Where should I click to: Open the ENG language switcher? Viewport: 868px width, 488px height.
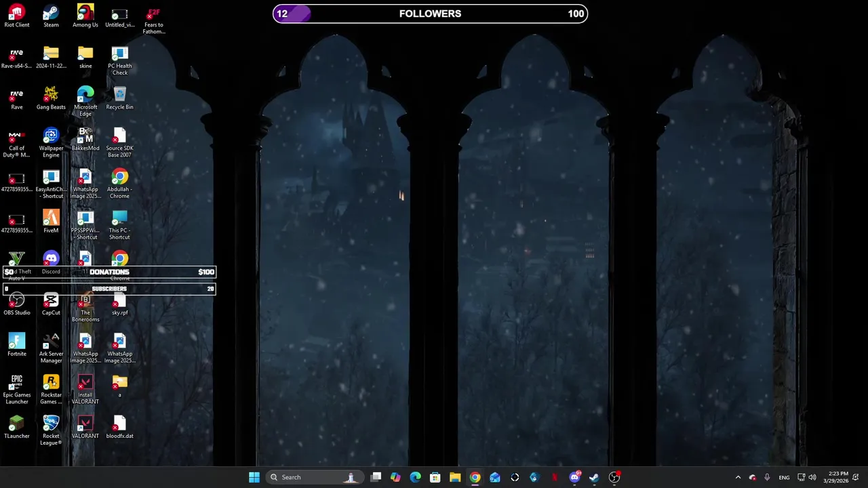pyautogui.click(x=784, y=477)
